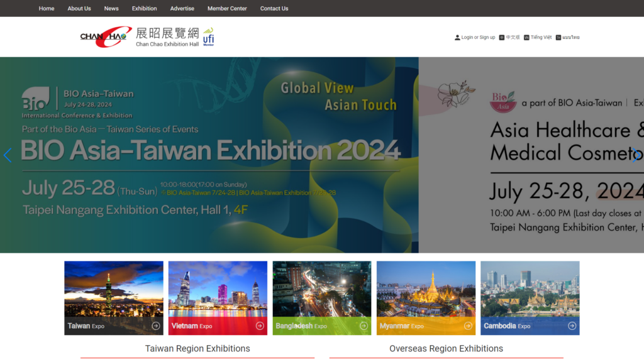The width and height of the screenshot is (644, 362).
Task: Open Asia Healthcare Medical Cosmetology banner
Action: pos(531,155)
